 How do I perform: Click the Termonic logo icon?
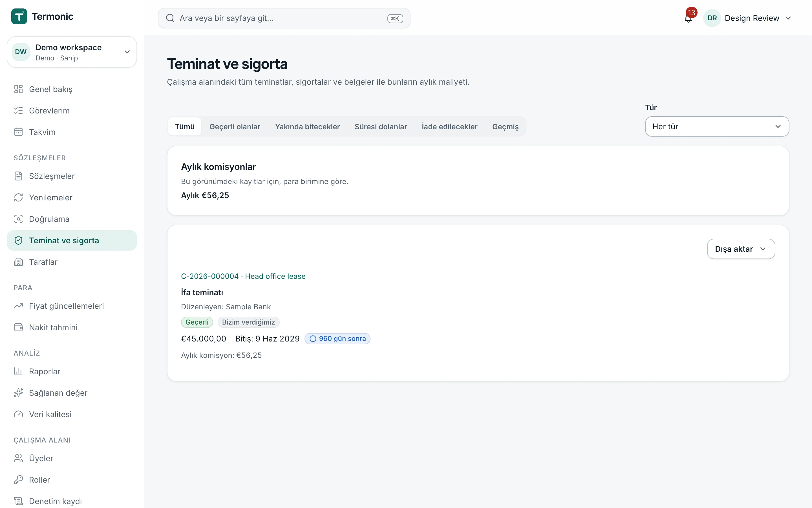(19, 16)
